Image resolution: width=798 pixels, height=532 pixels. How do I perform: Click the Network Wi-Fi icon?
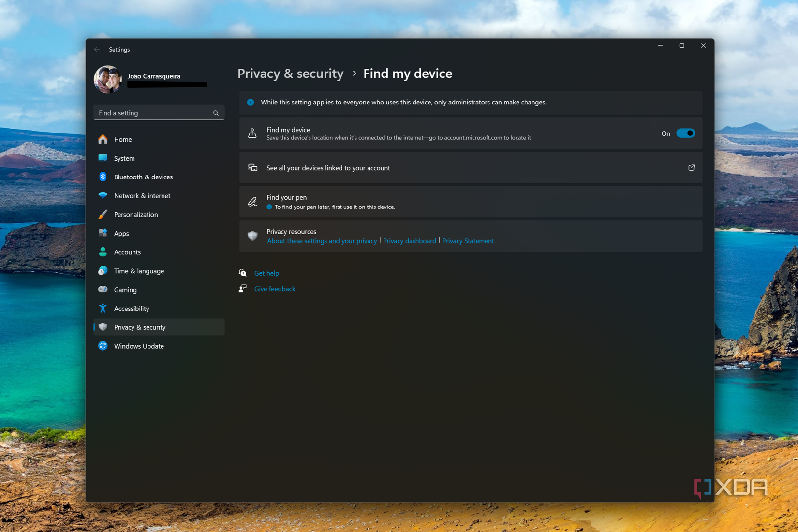(103, 196)
